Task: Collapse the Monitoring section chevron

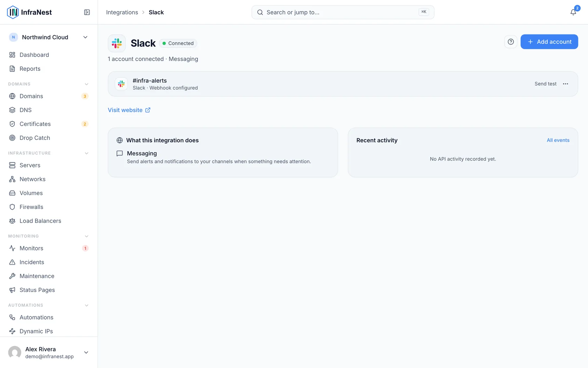Action: [86, 236]
